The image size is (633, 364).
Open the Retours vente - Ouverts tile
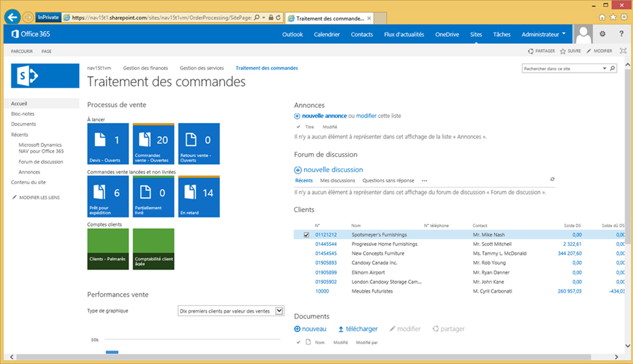click(198, 143)
